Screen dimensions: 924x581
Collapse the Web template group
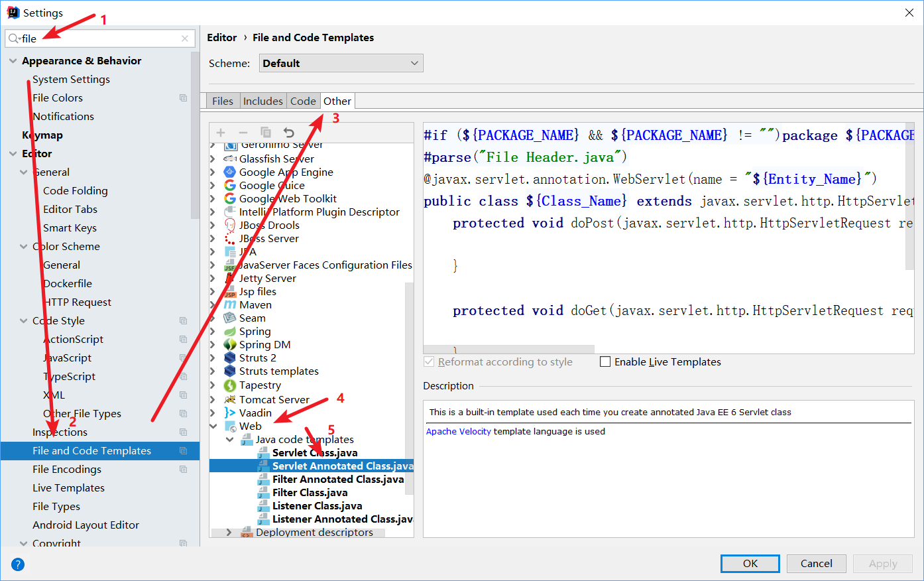coord(213,426)
